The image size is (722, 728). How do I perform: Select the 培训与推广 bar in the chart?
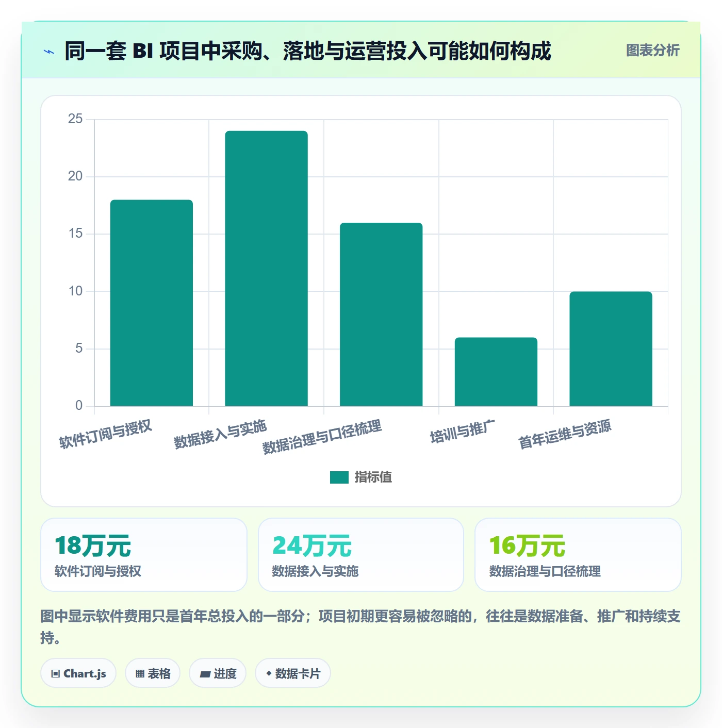click(496, 372)
